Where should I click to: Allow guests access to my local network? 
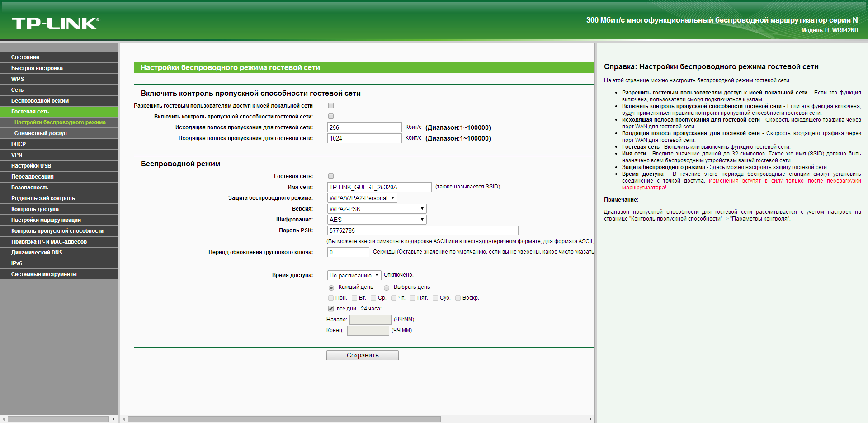point(331,105)
